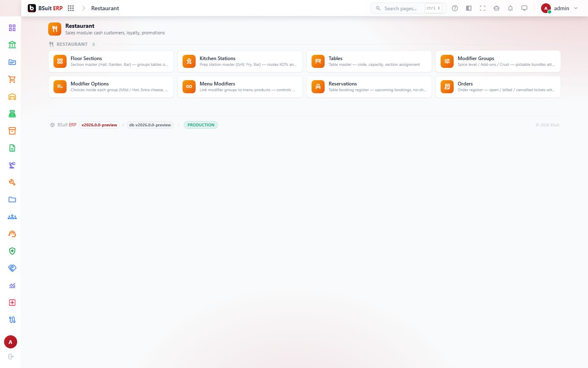588x368 pixels.
Task: Open the blue folder sidebar icon below wrench
Action: pyautogui.click(x=12, y=200)
